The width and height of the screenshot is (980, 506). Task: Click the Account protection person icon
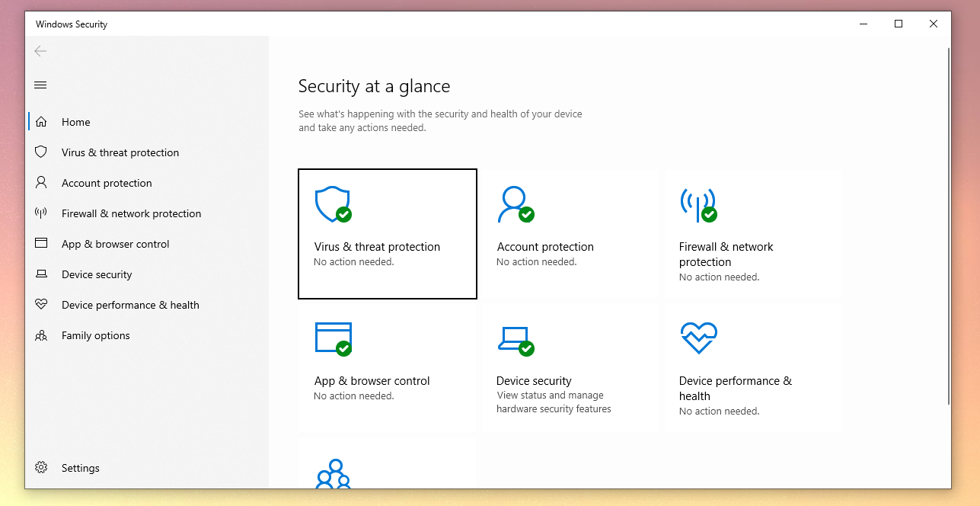point(515,204)
